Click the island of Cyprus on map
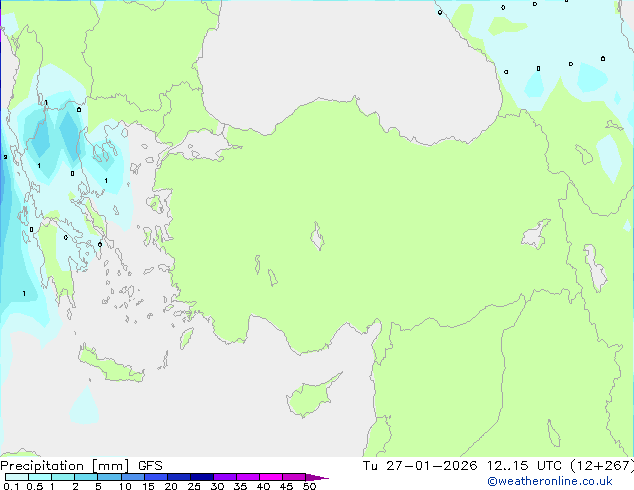 pyautogui.click(x=311, y=397)
